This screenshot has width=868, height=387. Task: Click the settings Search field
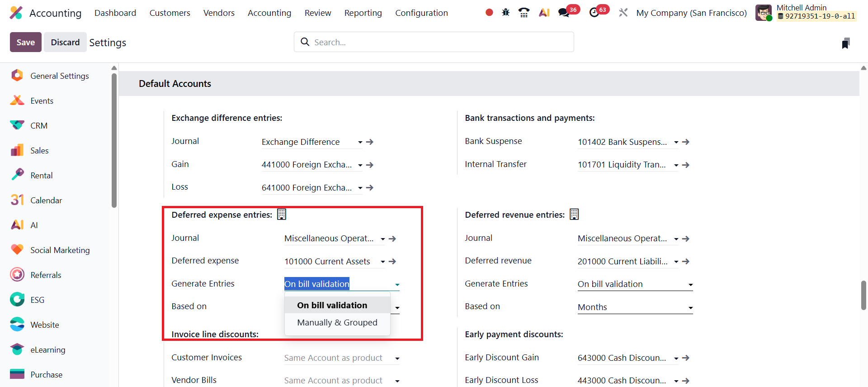coord(434,42)
